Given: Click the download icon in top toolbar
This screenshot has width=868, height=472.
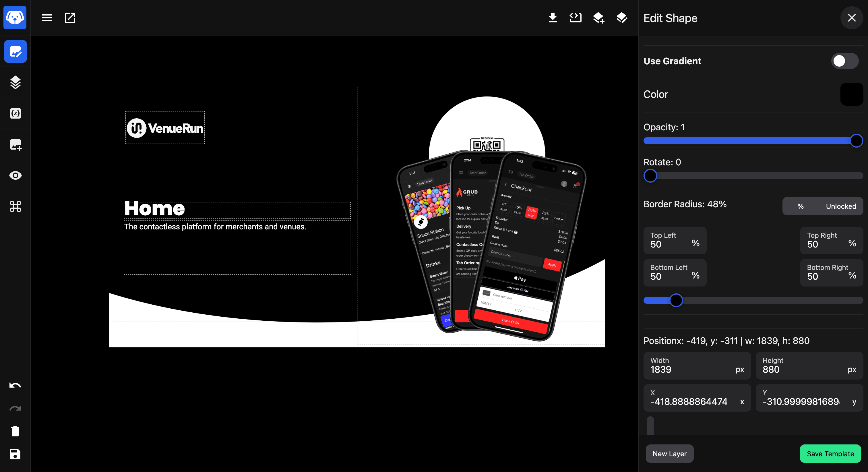Looking at the screenshot, I should [x=553, y=18].
